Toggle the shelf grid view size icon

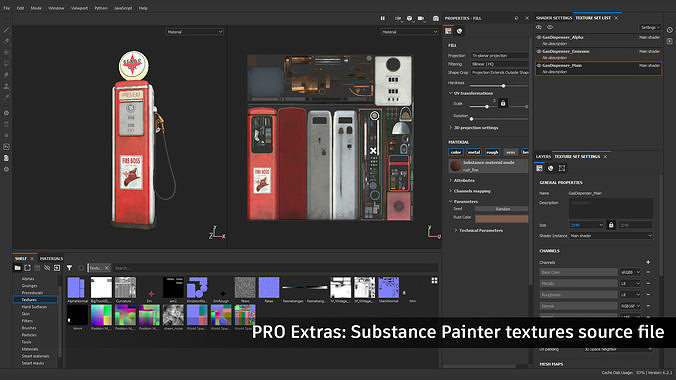pos(434,280)
